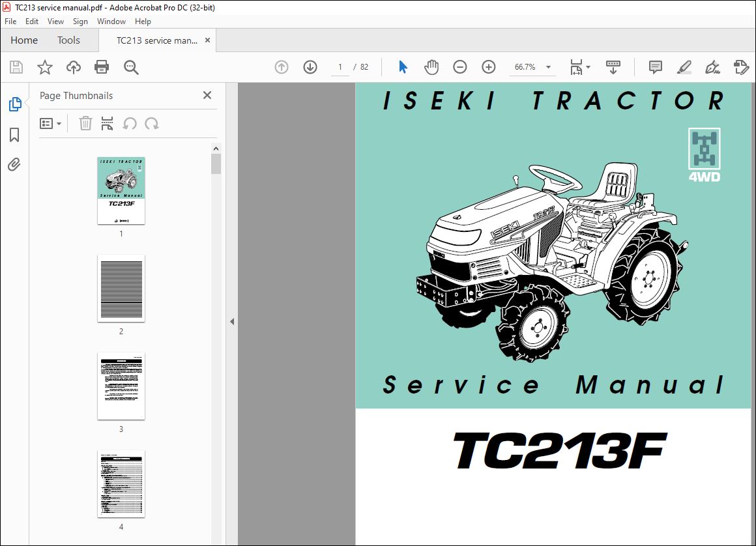
Task: Open the Edit menu
Action: [x=32, y=22]
